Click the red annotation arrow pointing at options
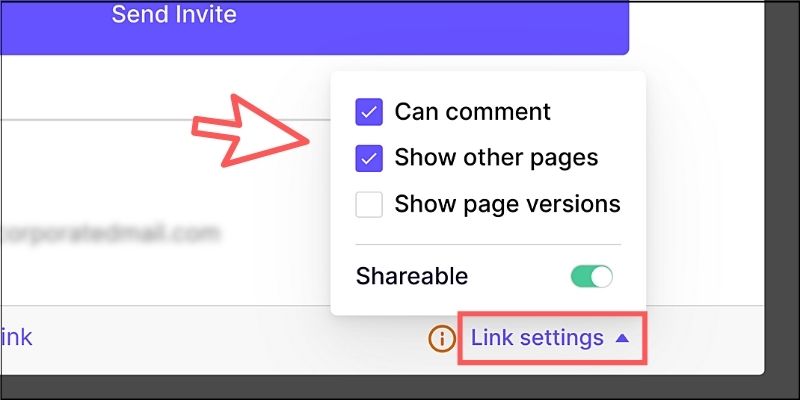Image resolution: width=800 pixels, height=400 pixels. click(x=250, y=130)
